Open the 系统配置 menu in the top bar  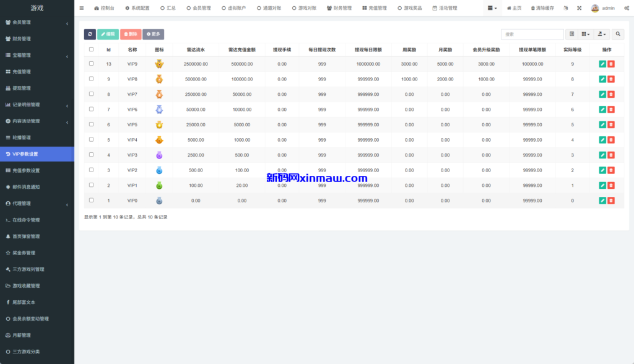(141, 8)
